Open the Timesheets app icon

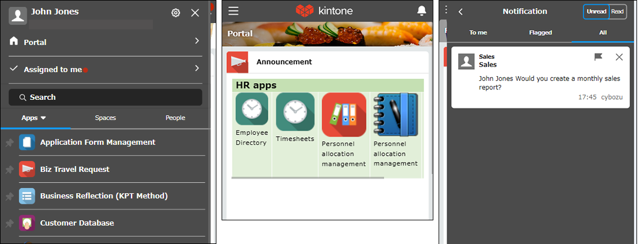295,109
